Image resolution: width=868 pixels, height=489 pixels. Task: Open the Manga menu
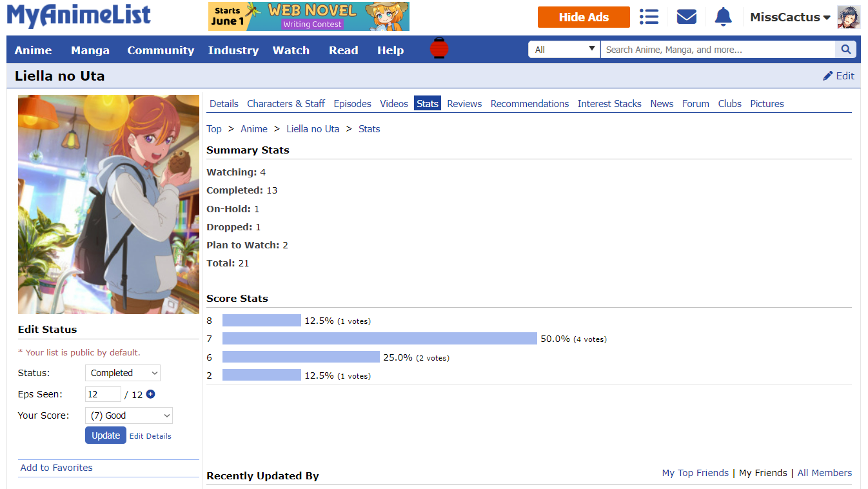90,50
